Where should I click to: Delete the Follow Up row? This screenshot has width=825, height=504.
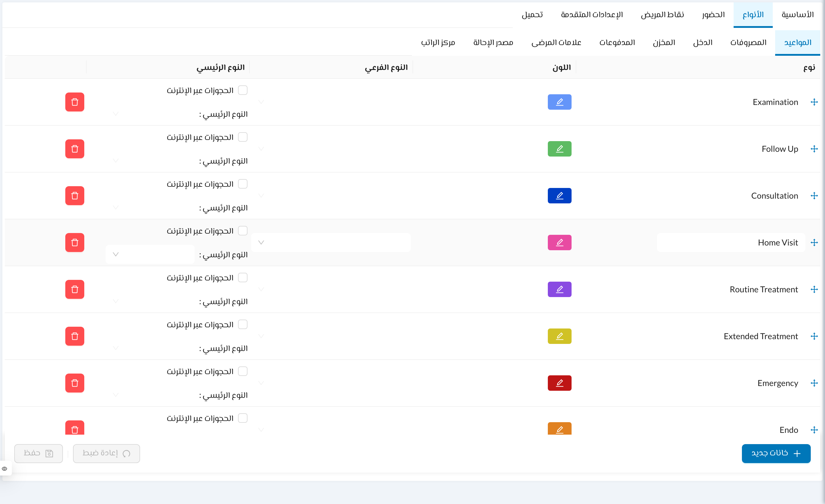pyautogui.click(x=75, y=149)
